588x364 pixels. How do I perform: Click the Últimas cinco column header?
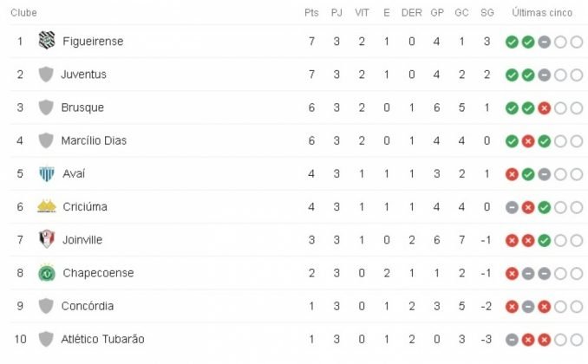point(542,13)
